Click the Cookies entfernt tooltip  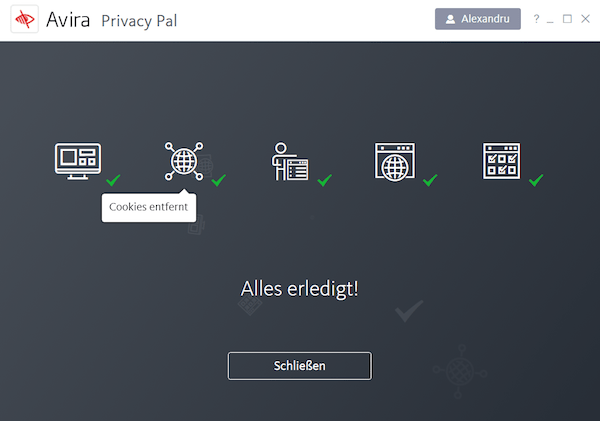(x=149, y=207)
